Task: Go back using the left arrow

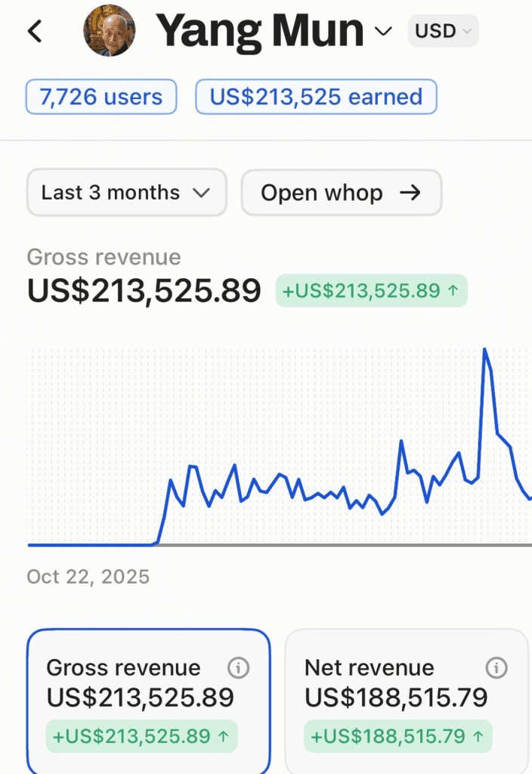Action: tap(35, 31)
